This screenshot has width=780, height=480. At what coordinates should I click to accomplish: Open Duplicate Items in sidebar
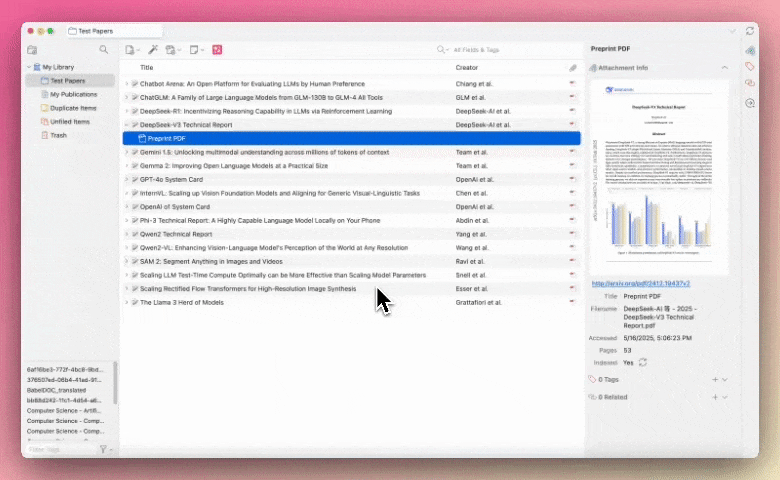(70, 108)
